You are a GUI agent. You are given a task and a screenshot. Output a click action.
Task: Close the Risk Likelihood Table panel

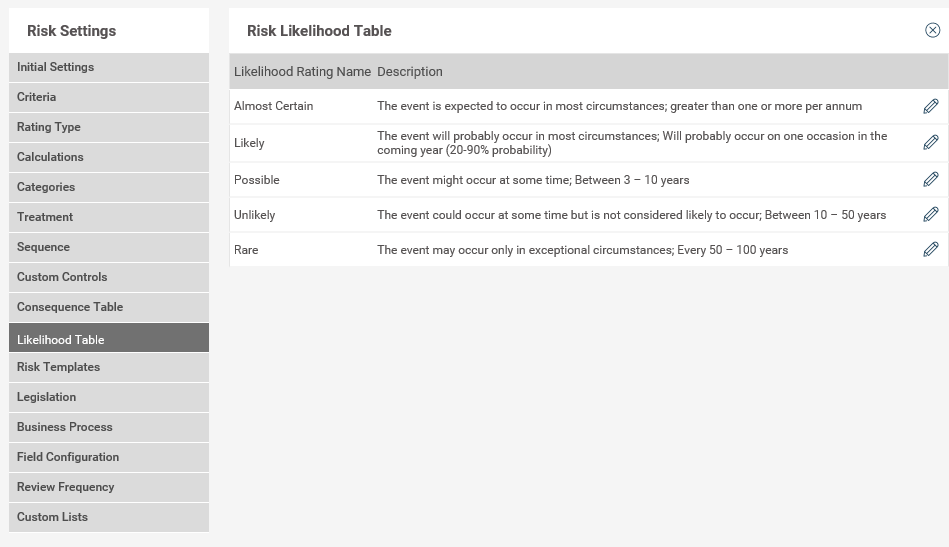pyautogui.click(x=932, y=30)
